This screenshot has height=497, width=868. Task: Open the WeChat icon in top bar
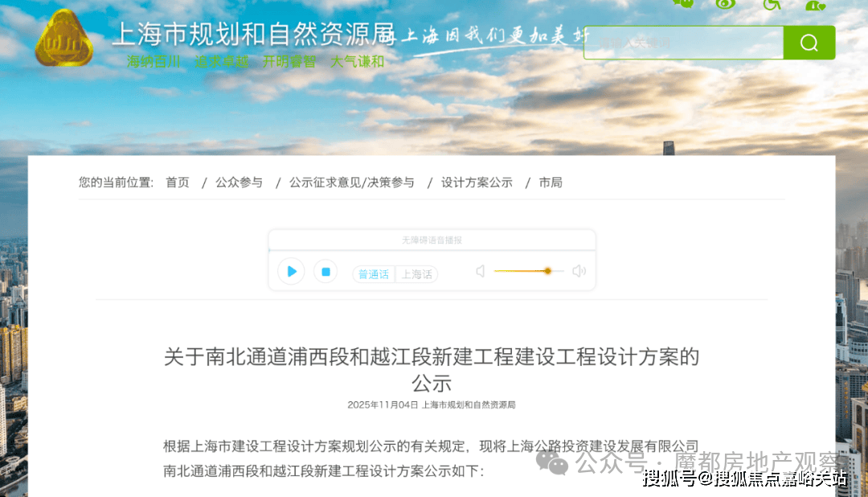[682, 3]
